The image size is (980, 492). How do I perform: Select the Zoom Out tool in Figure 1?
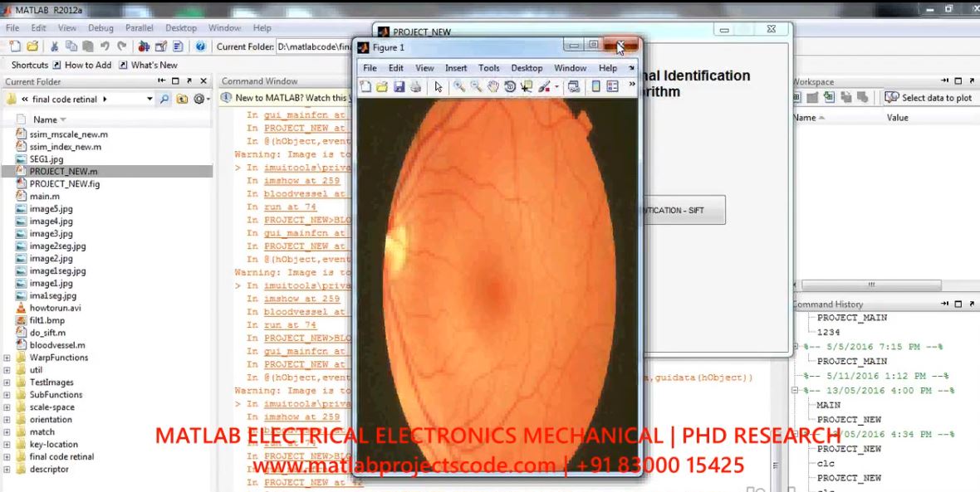(x=476, y=87)
